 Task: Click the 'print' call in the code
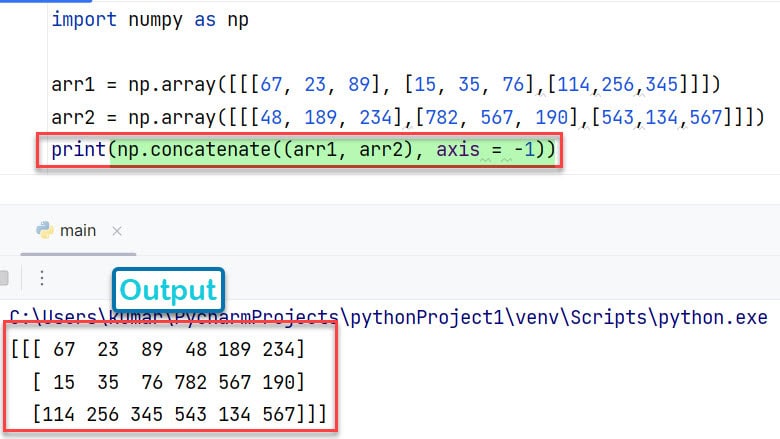coord(79,150)
